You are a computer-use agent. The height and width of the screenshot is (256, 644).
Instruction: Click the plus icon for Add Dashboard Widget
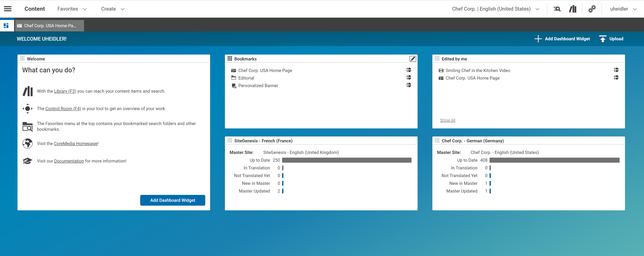coord(538,39)
